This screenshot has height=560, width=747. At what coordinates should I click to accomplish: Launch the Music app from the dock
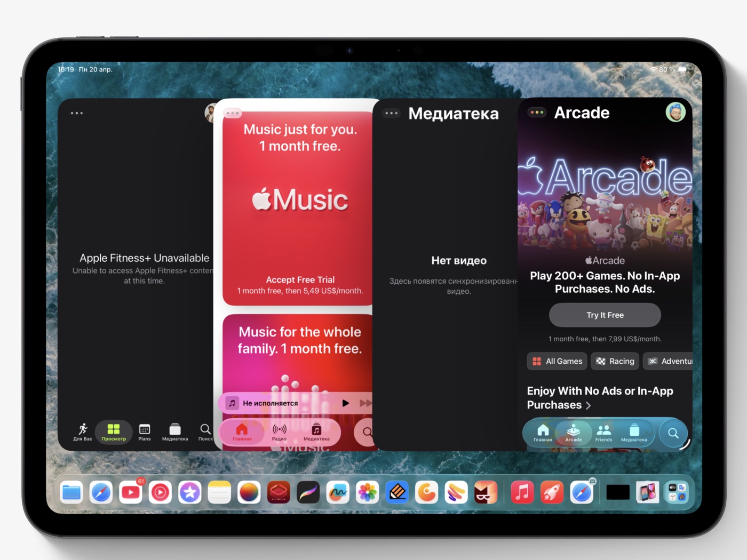point(522,492)
